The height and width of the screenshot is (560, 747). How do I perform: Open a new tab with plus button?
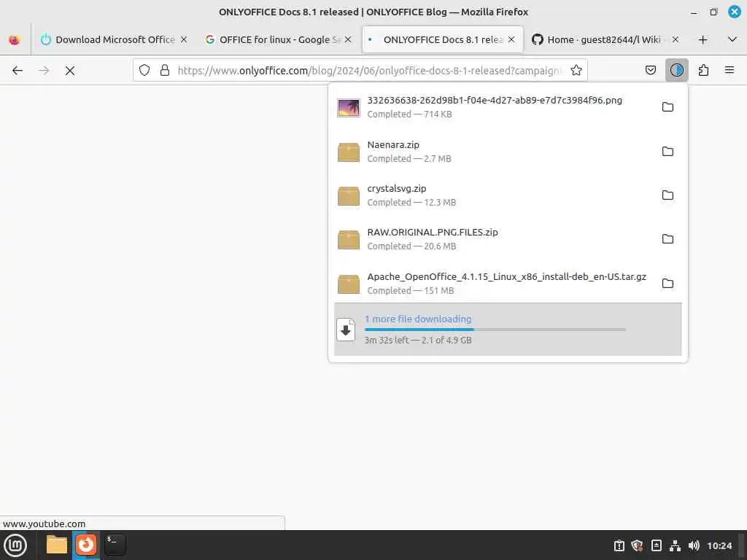(x=703, y=40)
